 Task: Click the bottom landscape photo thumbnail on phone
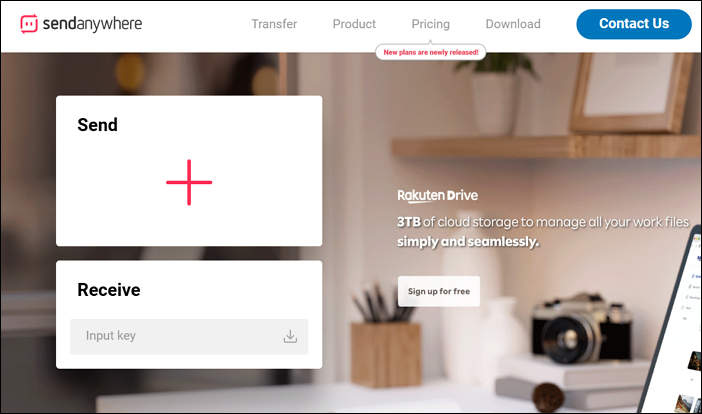pos(687,404)
